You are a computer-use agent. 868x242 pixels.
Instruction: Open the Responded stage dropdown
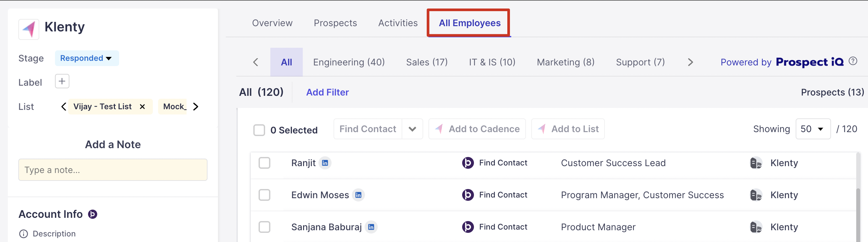tap(86, 58)
